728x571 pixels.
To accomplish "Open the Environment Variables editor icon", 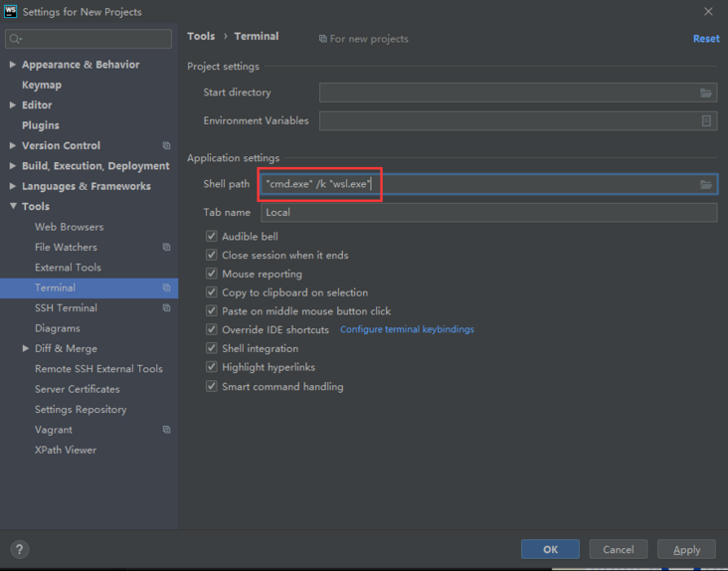I will (x=706, y=120).
